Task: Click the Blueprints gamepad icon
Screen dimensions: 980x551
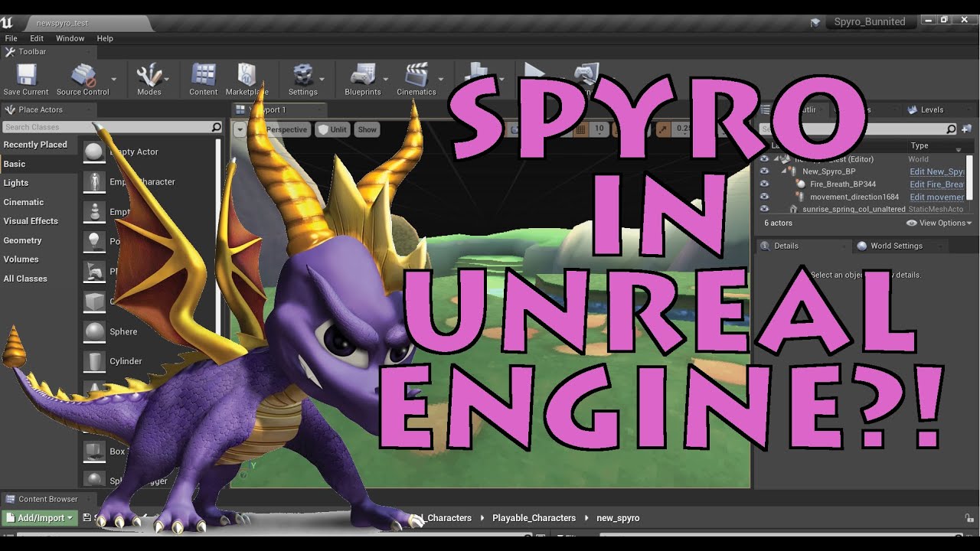Action: click(x=362, y=75)
